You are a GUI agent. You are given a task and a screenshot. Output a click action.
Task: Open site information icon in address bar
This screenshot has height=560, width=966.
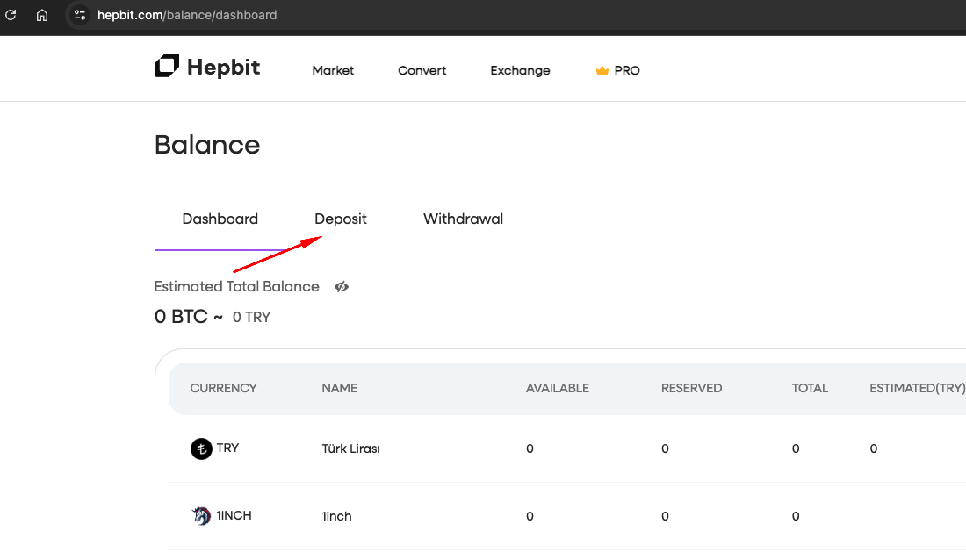point(80,15)
